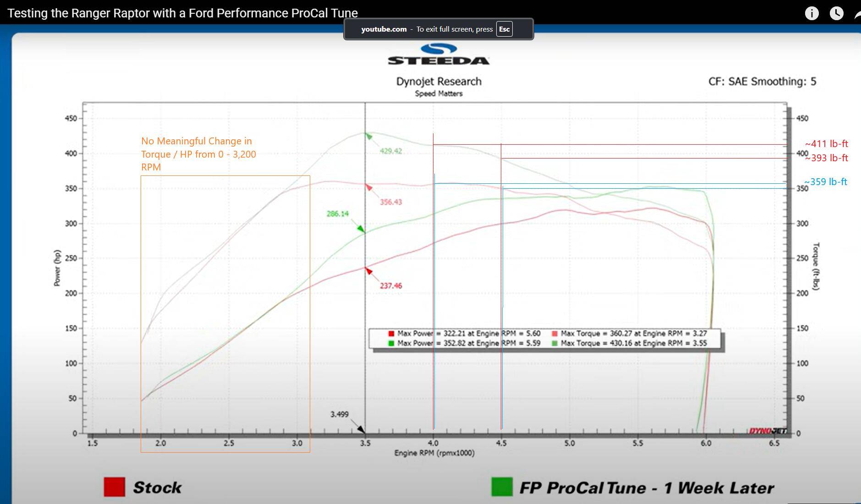Click the 4.0 tick on RPM axis
The height and width of the screenshot is (504, 861).
tap(433, 443)
